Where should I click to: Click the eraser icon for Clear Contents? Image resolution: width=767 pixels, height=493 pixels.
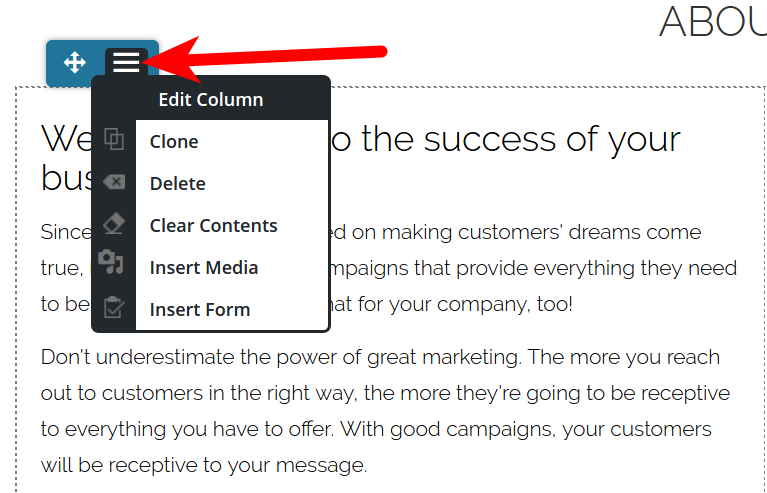114,224
